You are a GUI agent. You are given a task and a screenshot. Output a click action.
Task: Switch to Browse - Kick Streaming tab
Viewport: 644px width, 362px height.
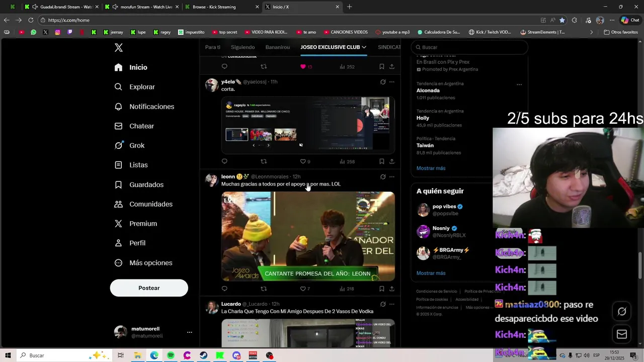pos(221,7)
